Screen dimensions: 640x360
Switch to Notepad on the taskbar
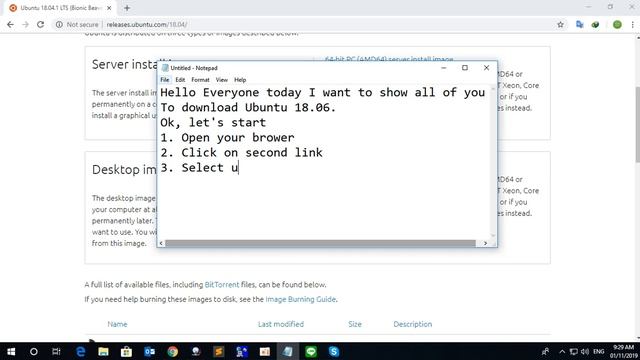coord(288,351)
